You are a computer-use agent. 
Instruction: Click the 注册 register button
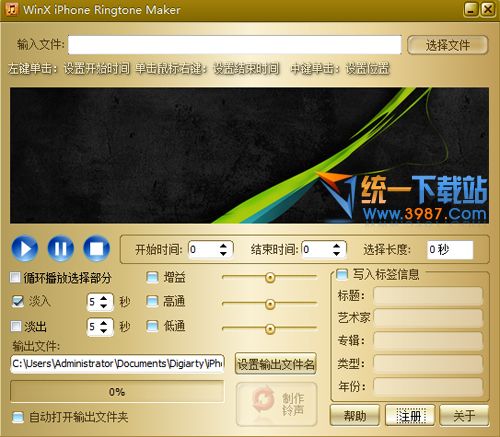tap(410, 415)
